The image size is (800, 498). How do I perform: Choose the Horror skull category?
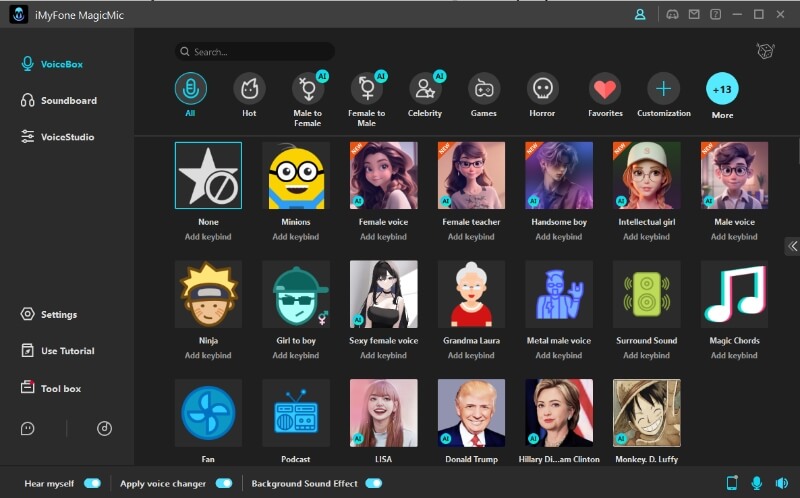(542, 89)
